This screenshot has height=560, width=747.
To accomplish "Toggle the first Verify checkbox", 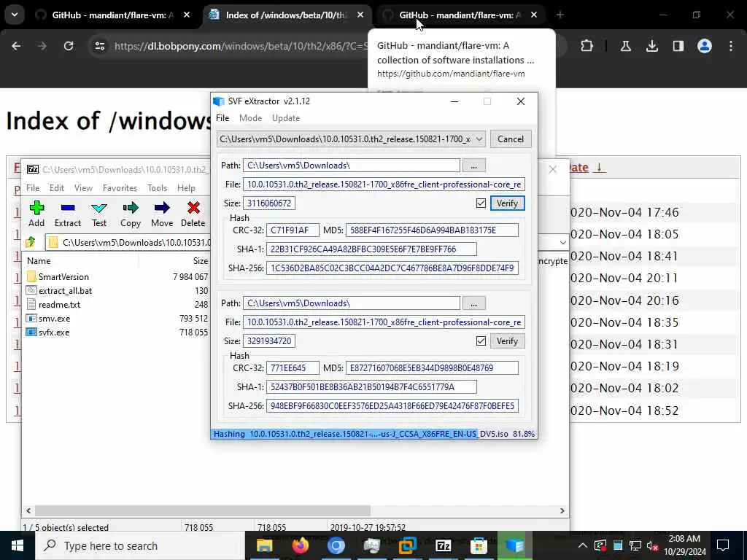I will [x=481, y=203].
